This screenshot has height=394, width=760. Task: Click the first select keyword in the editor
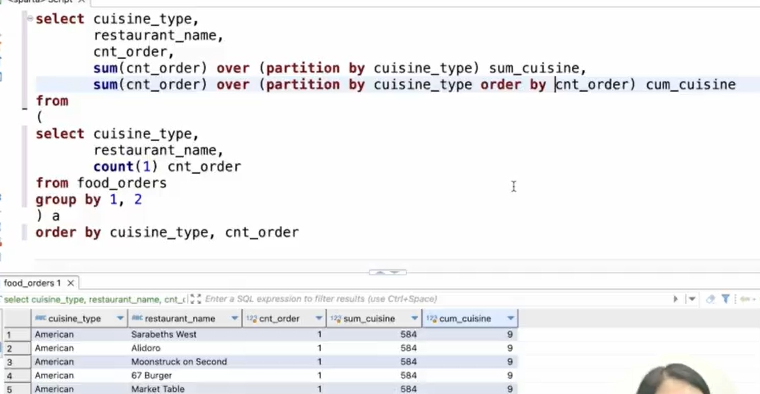pos(60,19)
